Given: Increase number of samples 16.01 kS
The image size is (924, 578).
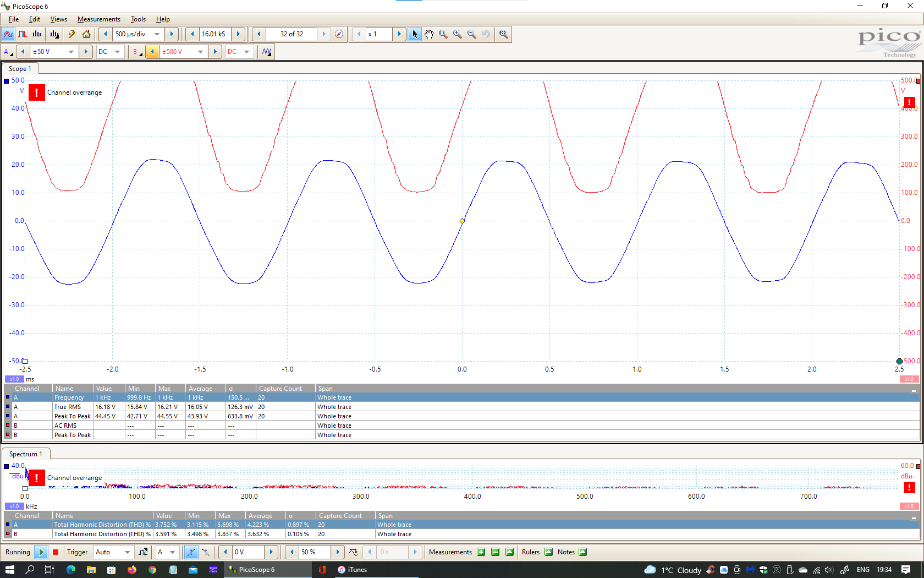Looking at the screenshot, I should (x=238, y=34).
